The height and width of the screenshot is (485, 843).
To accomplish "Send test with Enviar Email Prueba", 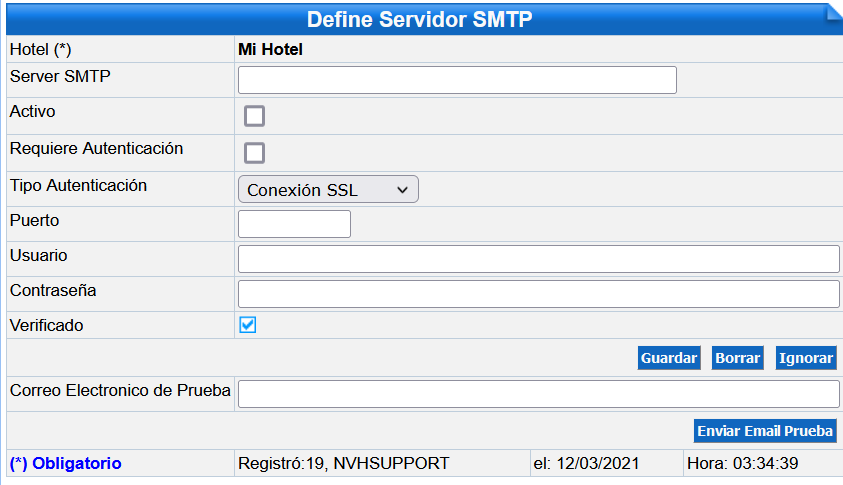I will coord(765,431).
